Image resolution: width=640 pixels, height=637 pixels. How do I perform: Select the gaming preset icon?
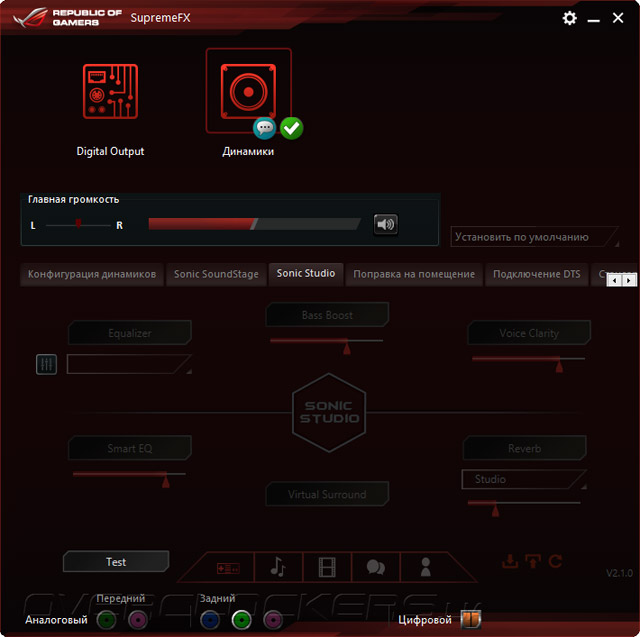(229, 568)
